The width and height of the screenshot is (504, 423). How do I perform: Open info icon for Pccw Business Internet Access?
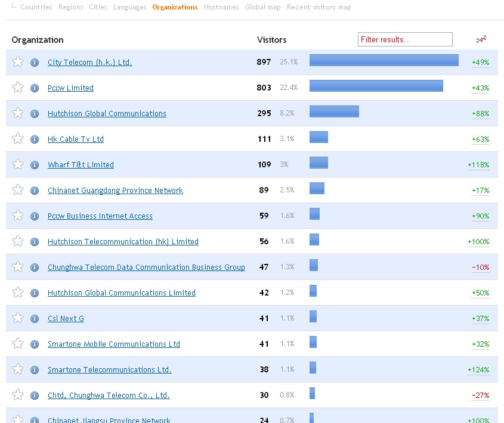[35, 216]
